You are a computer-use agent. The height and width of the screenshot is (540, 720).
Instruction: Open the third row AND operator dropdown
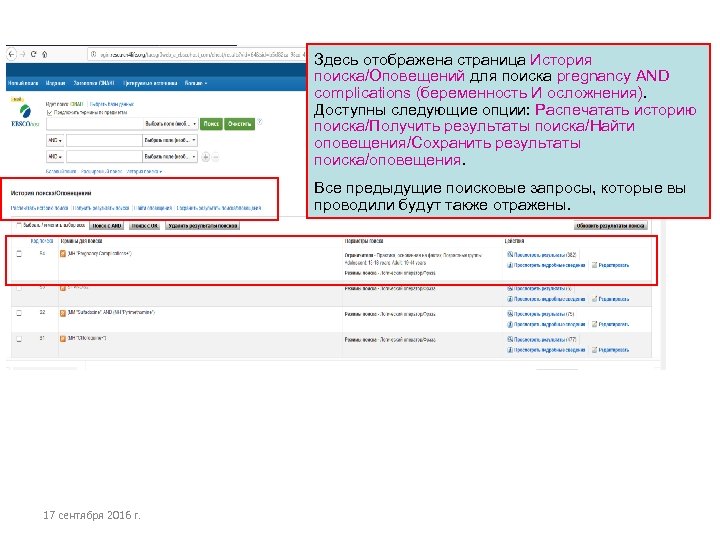pyautogui.click(x=55, y=157)
